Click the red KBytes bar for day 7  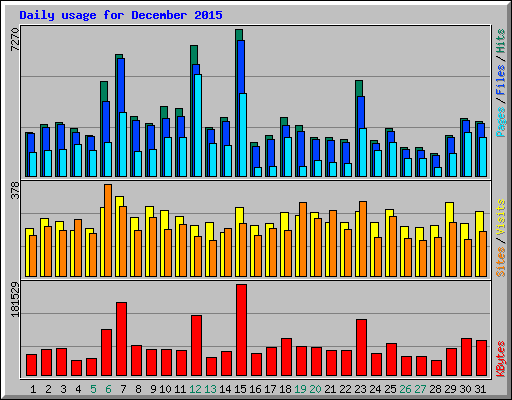click(x=121, y=339)
